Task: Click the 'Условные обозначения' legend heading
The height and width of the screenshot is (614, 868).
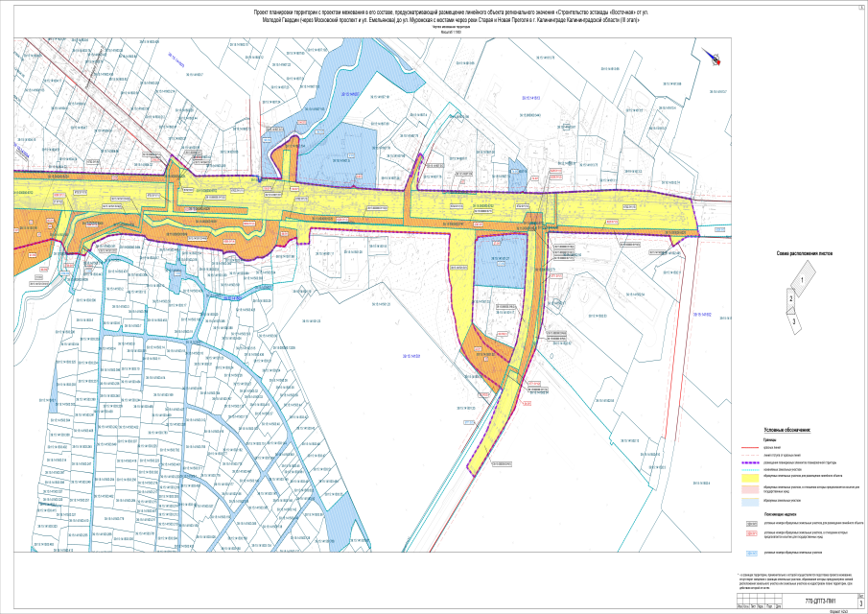Action: click(x=786, y=432)
